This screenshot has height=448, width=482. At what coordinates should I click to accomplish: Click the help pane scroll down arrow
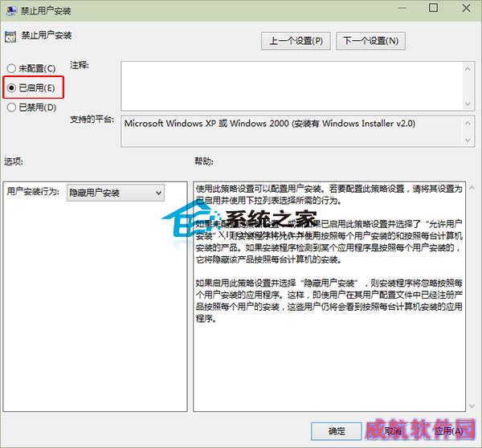click(x=472, y=406)
